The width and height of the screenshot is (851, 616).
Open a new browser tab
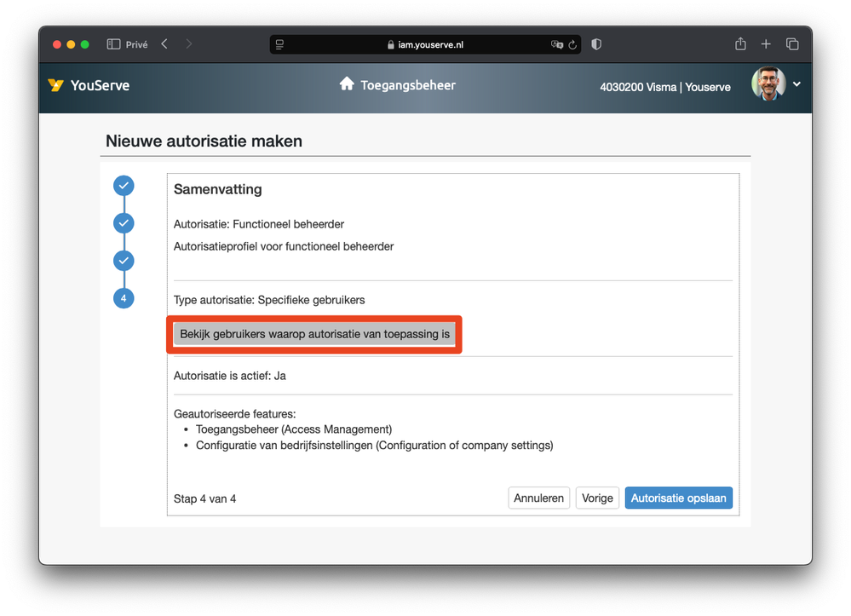(766, 44)
